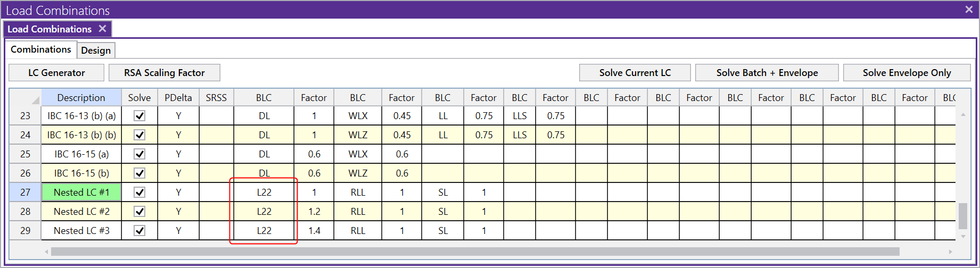Open the LC Generator
Image resolution: width=980 pixels, height=268 pixels.
pos(56,73)
